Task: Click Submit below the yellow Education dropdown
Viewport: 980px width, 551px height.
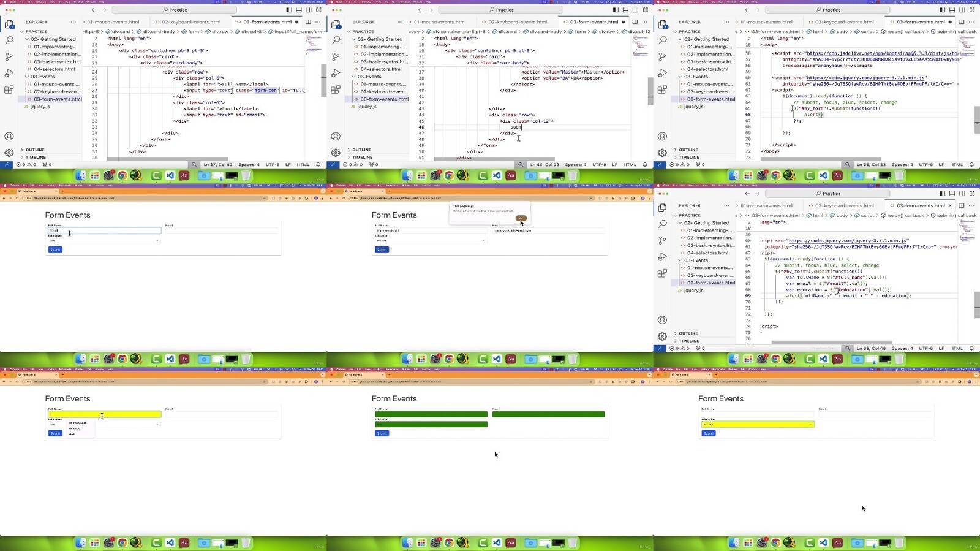Action: 708,433
